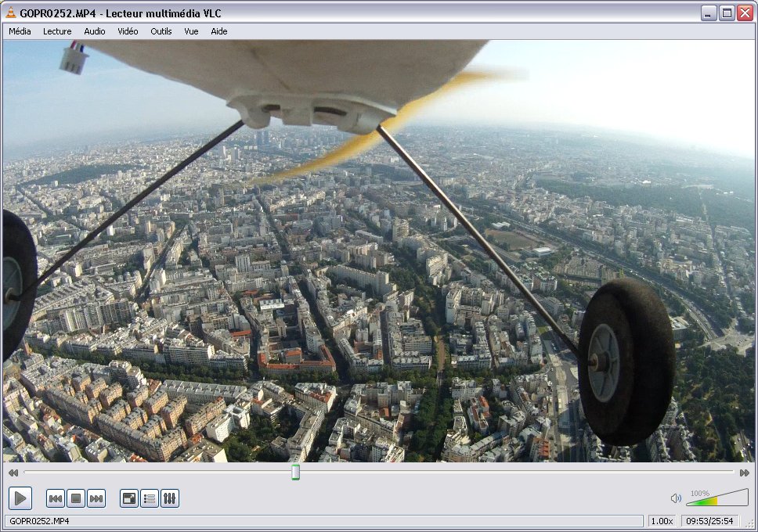
Task: Toggle fullscreen video mode icon
Action: click(129, 498)
